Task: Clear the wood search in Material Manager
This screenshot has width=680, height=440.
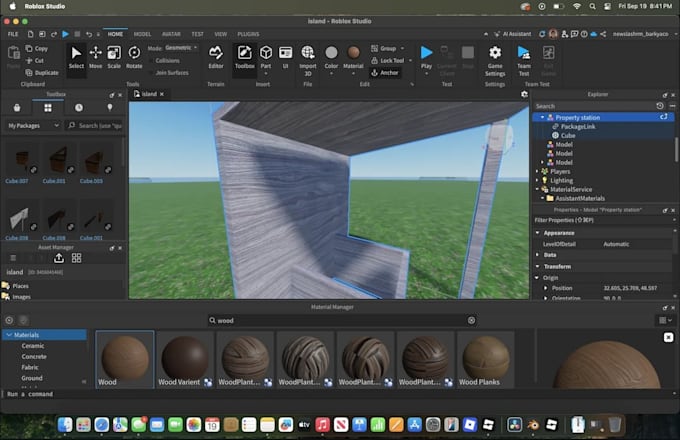Action: (x=471, y=320)
